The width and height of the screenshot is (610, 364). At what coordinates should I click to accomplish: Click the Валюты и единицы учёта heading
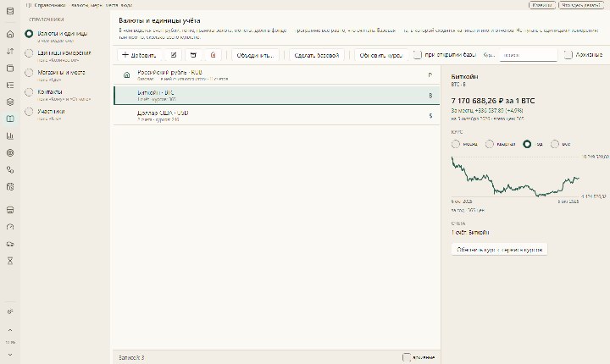(x=159, y=20)
